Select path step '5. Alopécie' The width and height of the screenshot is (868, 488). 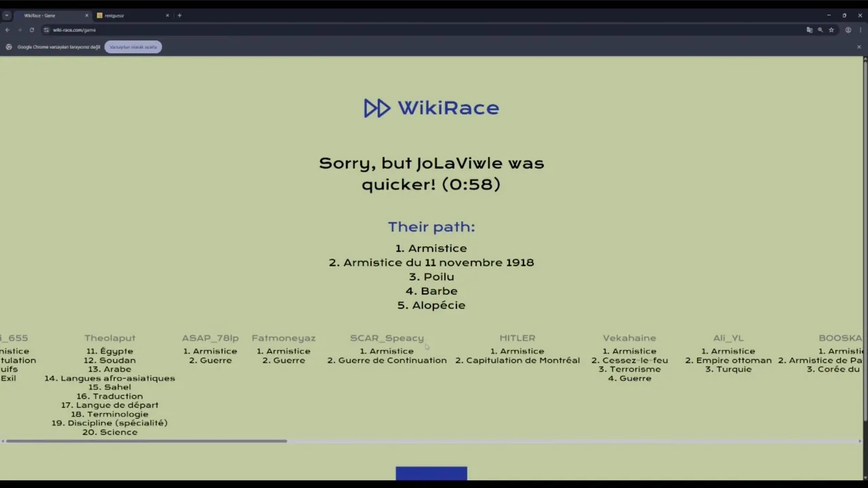click(431, 305)
